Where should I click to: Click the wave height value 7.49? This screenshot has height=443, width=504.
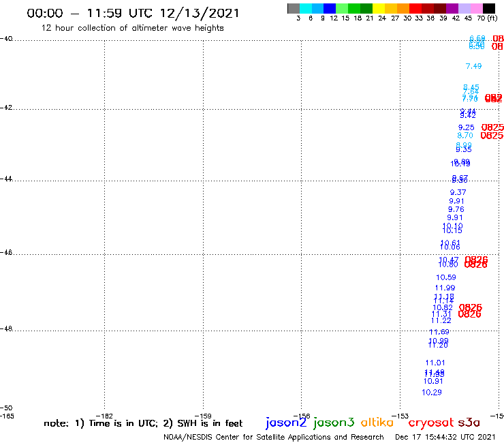[x=473, y=66]
